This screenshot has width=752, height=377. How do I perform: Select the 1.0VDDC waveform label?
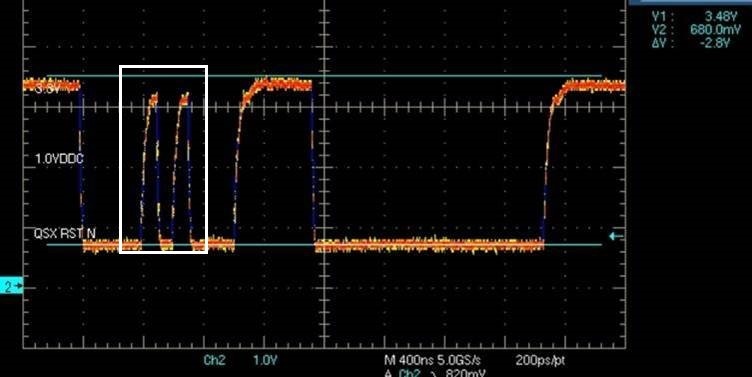[x=59, y=159]
